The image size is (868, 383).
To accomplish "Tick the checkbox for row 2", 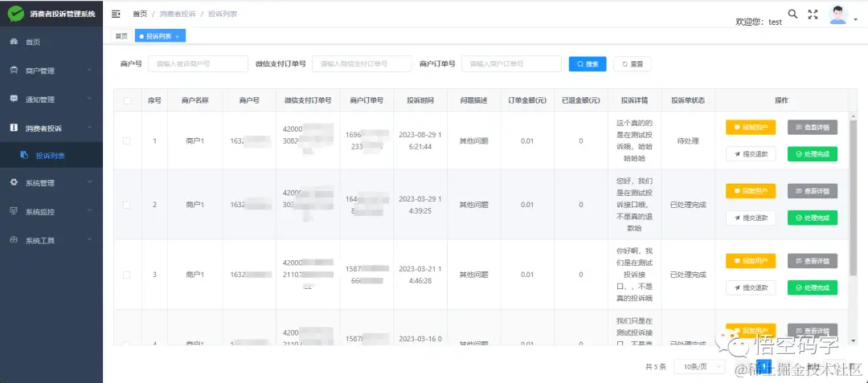I will point(127,205).
